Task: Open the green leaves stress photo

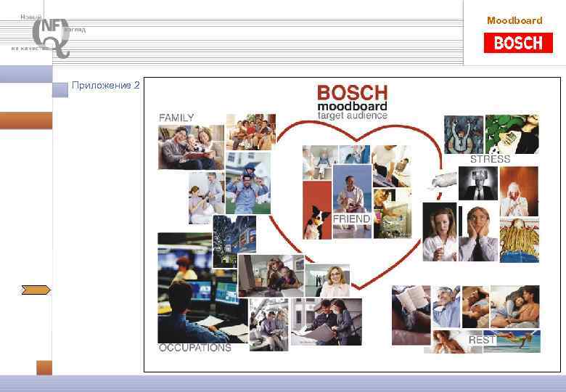Action: [x=512, y=134]
